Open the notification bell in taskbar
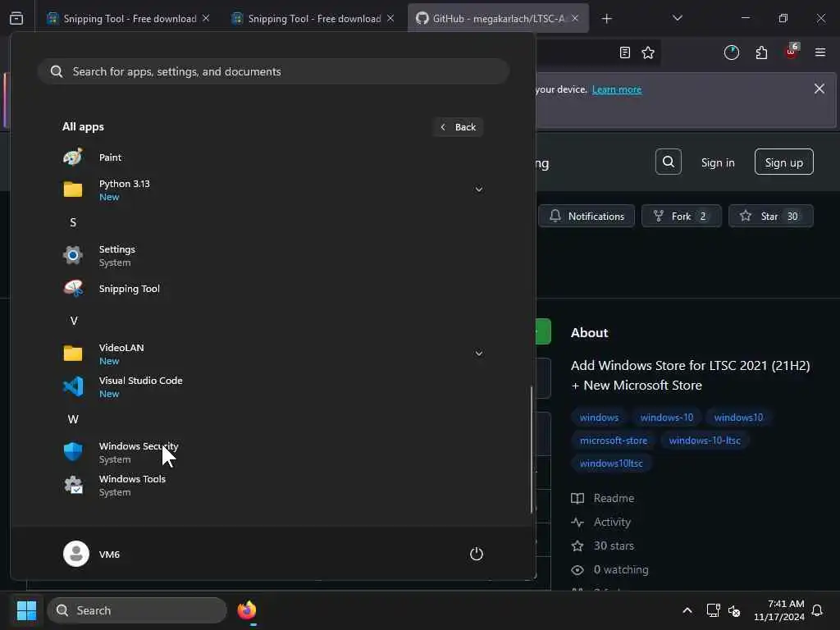Viewport: 840px width, 630px height. coord(818,610)
